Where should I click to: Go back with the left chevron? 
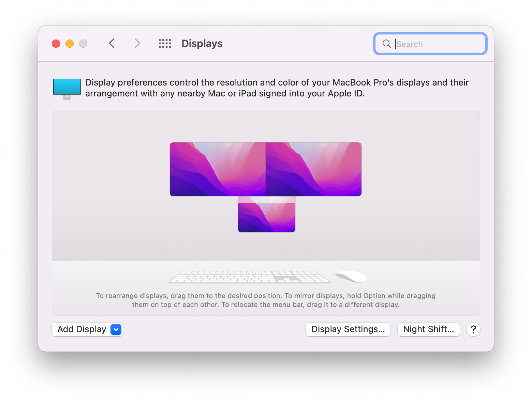tap(112, 43)
